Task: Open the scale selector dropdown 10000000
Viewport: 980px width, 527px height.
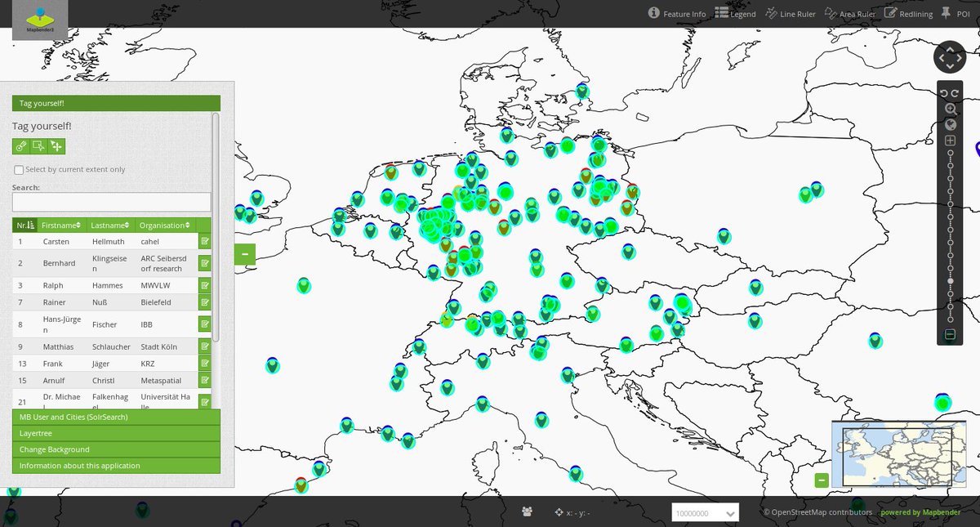Action: coord(705,513)
